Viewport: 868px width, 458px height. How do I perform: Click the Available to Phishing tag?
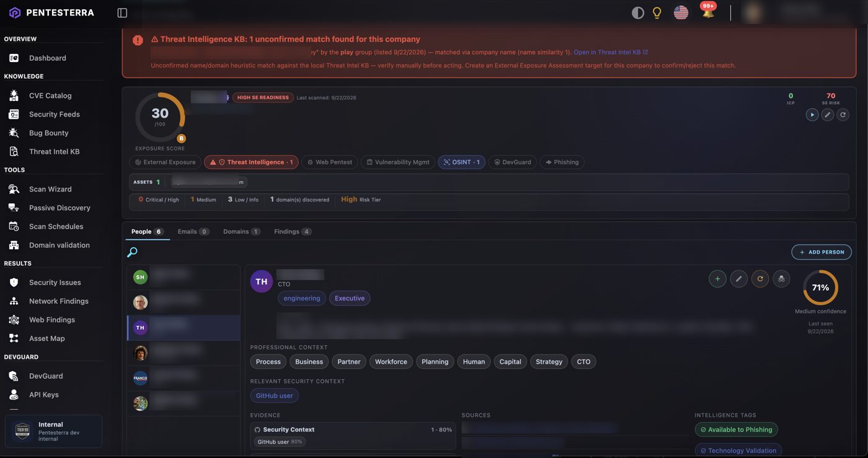737,429
